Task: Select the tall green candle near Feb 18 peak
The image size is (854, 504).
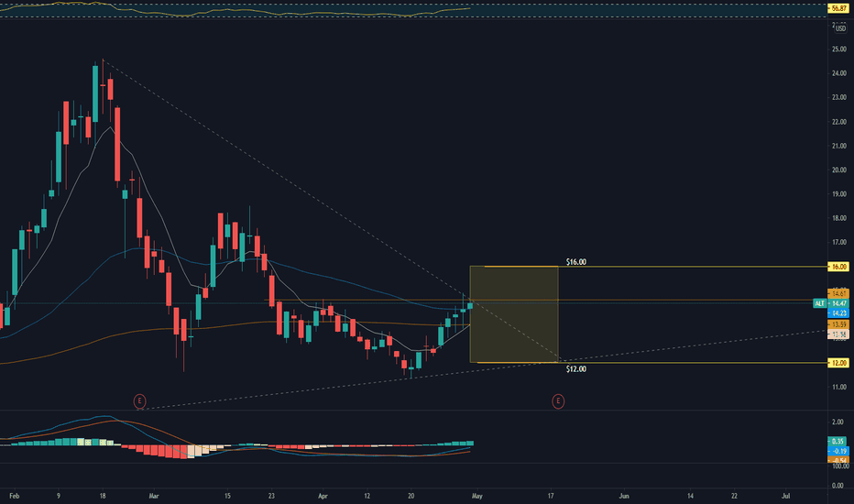Action: tap(95, 93)
